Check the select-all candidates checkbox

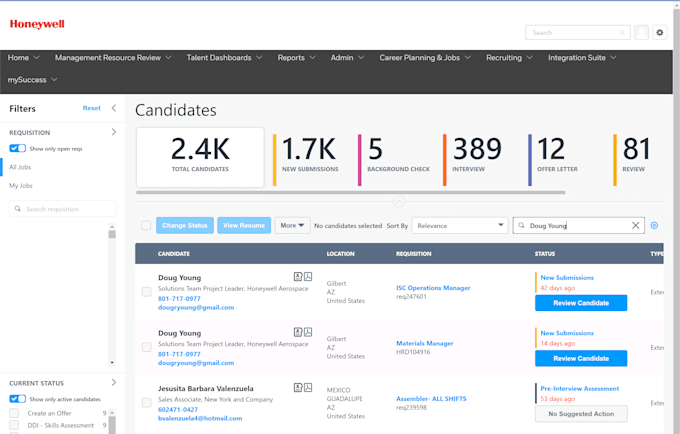(146, 226)
